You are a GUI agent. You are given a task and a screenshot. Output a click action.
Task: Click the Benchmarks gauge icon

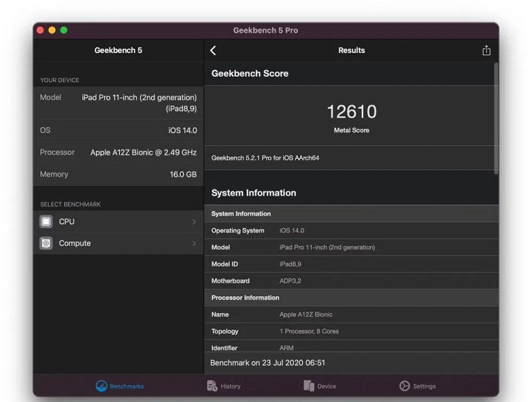101,386
